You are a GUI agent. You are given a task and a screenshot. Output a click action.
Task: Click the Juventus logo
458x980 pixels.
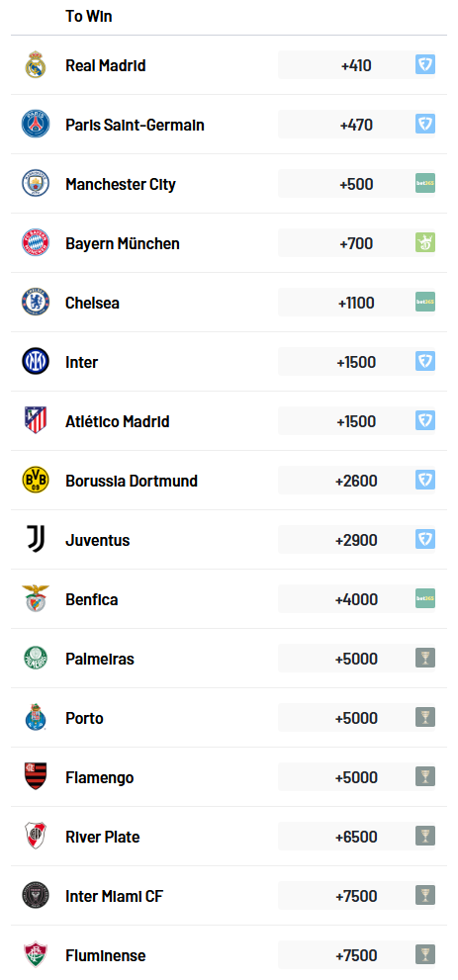point(36,539)
